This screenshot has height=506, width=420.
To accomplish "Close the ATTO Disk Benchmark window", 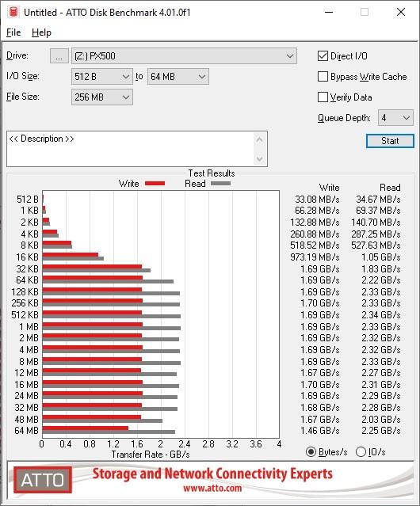I will [x=401, y=12].
